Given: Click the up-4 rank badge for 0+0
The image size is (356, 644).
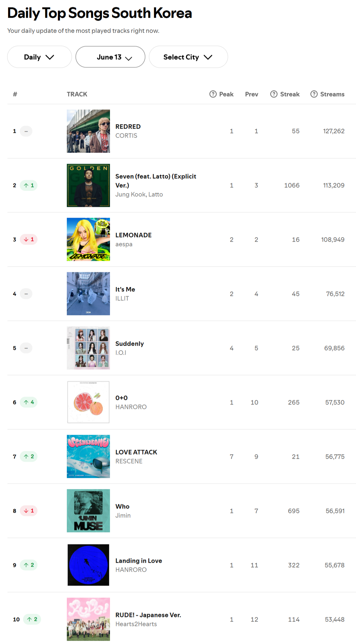Looking at the screenshot, I should tap(29, 402).
